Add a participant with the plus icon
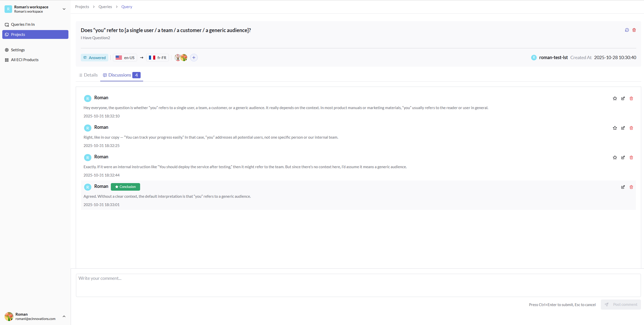This screenshot has height=325, width=644. tap(194, 58)
